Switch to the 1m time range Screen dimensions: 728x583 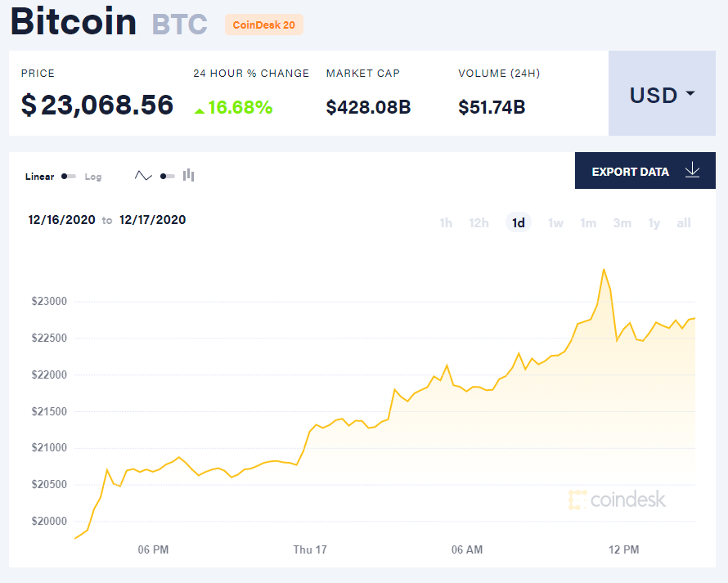click(588, 223)
